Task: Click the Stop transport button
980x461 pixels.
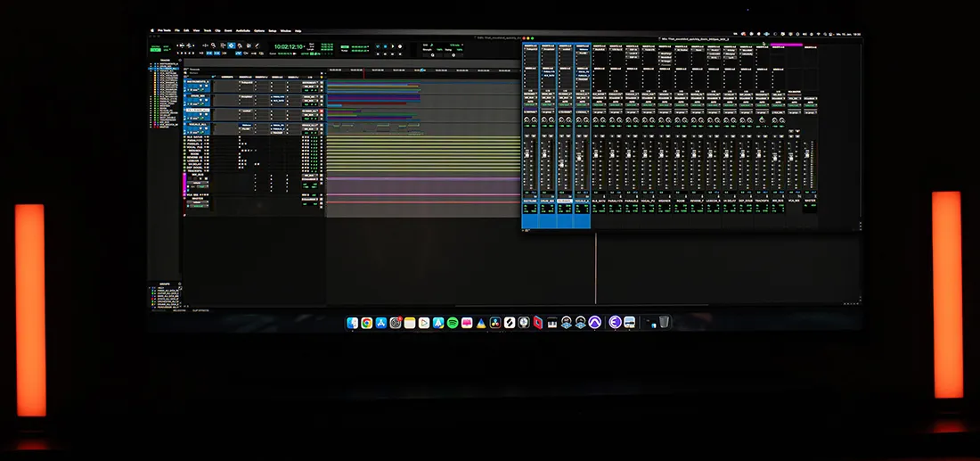Action: [385, 46]
